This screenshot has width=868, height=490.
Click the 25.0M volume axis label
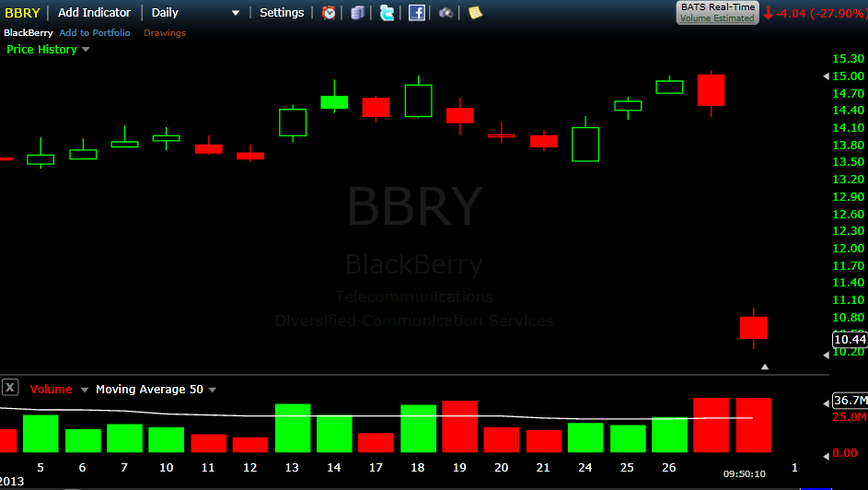[x=850, y=417]
